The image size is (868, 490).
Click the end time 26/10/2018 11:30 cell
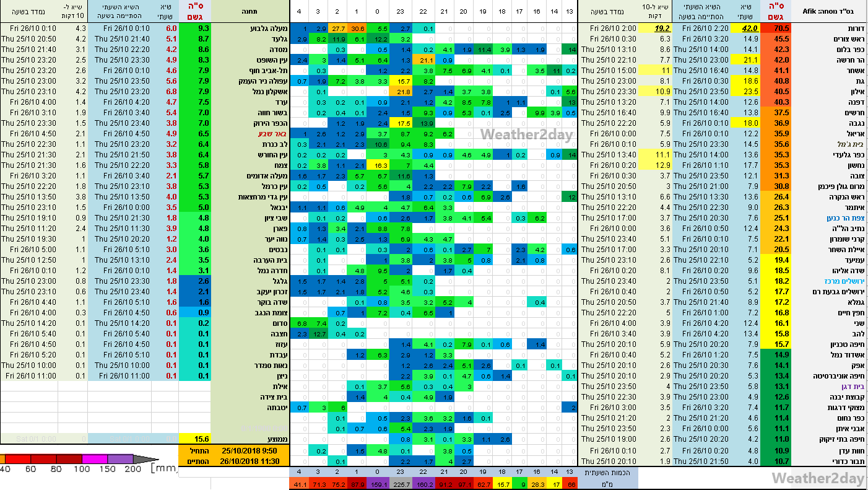[x=250, y=460]
